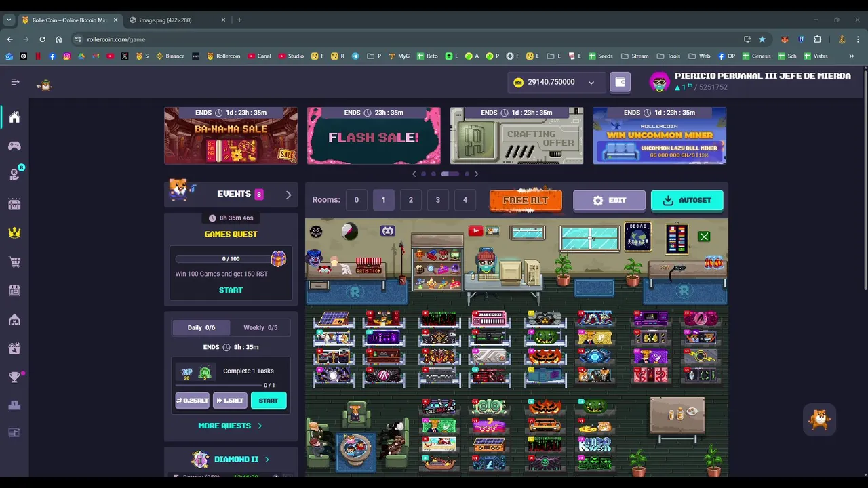Click START for Complete 1 Tasks

coord(269,401)
